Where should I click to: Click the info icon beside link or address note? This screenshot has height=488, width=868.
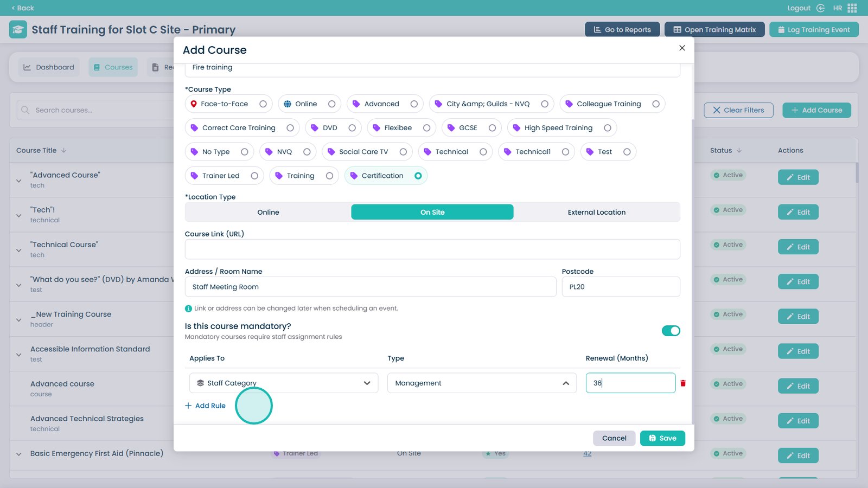[x=188, y=309]
